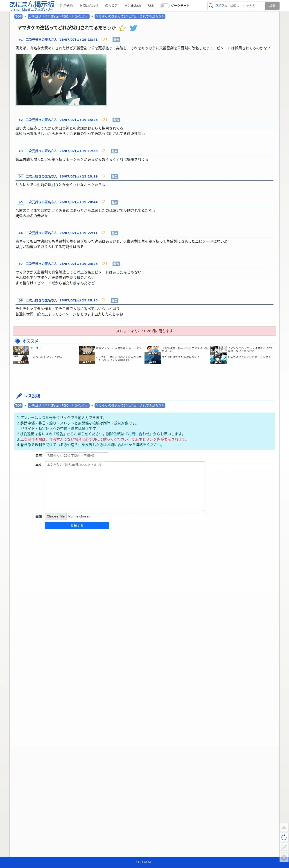This screenshot has height=868, width=289.
Task: Click the 報告 button on post 8
Action: point(115,301)
